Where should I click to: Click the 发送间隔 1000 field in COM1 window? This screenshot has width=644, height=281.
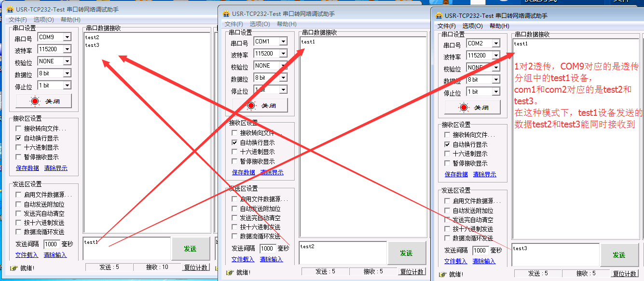pyautogui.click(x=268, y=249)
